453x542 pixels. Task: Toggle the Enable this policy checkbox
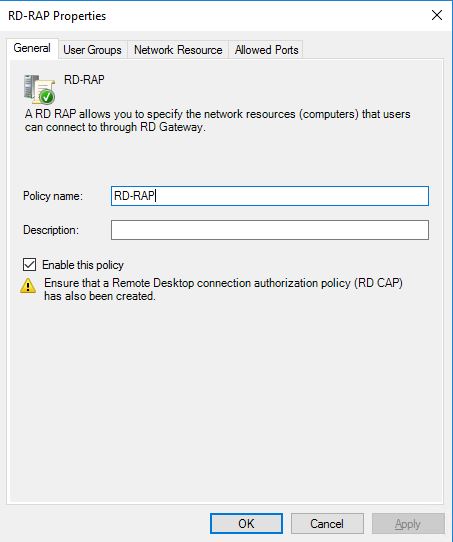click(x=29, y=265)
